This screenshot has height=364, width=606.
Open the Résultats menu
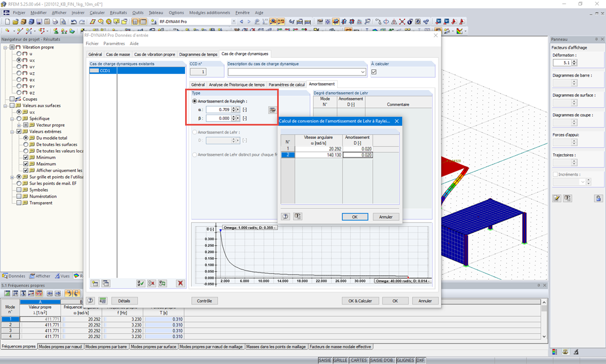pos(118,13)
